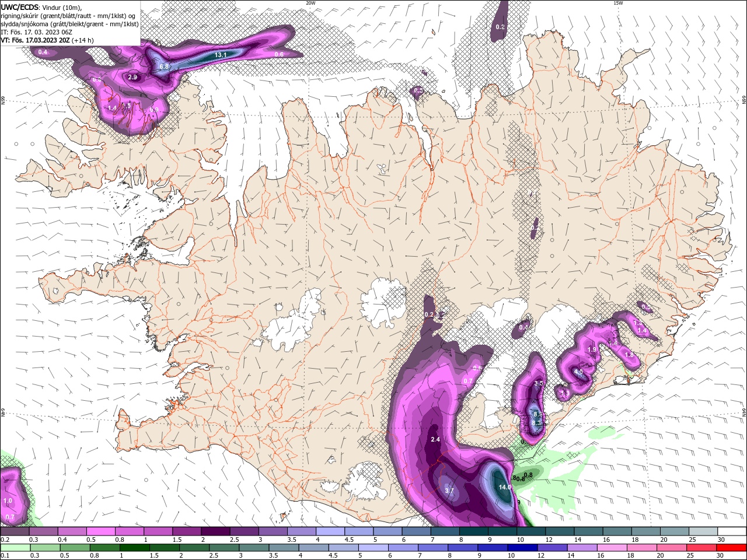Click the 0.2 label on top legend row

pos(5,540)
